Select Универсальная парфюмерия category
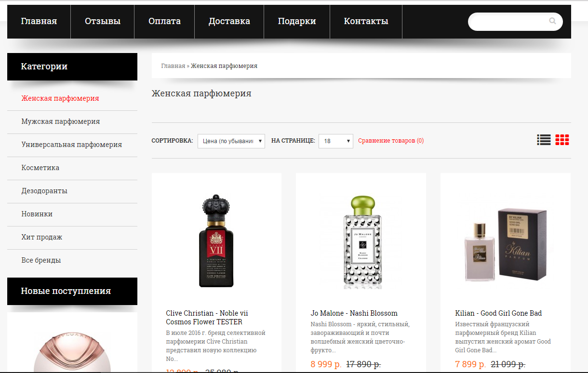This screenshot has height=373, width=588. (71, 145)
